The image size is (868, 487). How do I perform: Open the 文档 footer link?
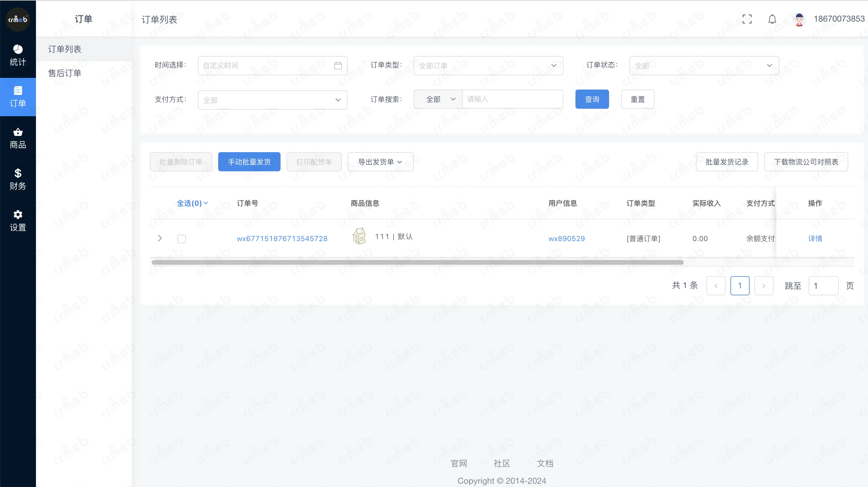pyautogui.click(x=545, y=464)
